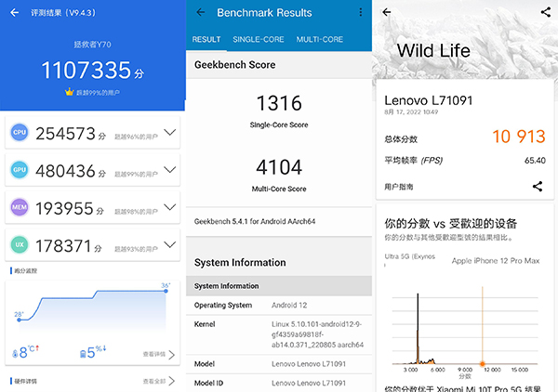The height and width of the screenshot is (392, 558).
Task: Share Wild Life result from the top bar
Action: (545, 13)
